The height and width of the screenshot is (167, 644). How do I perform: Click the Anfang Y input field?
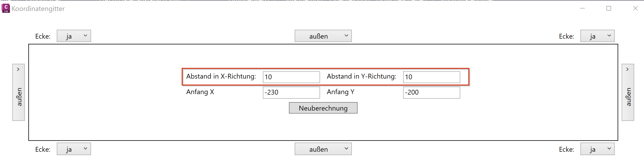point(431,92)
